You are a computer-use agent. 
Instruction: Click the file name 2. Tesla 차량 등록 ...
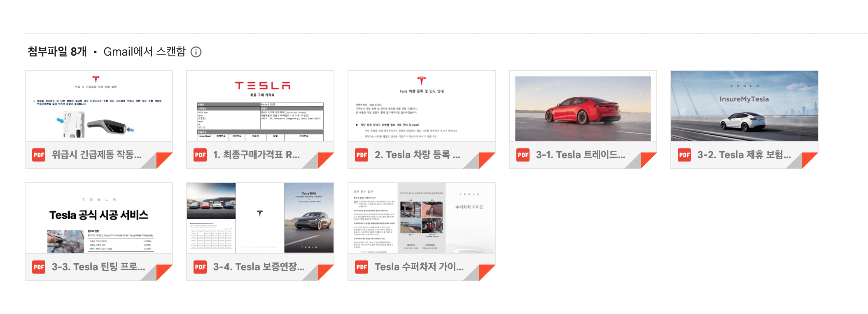pos(418,155)
